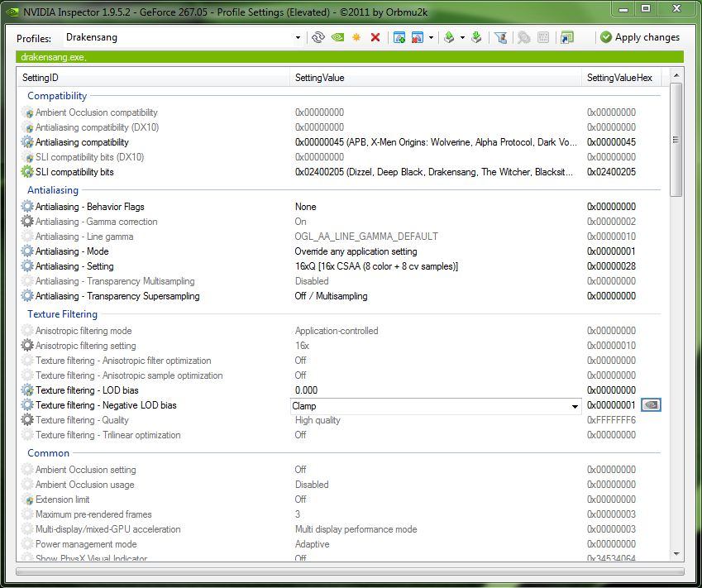Click Apply changes button

pyautogui.click(x=640, y=37)
